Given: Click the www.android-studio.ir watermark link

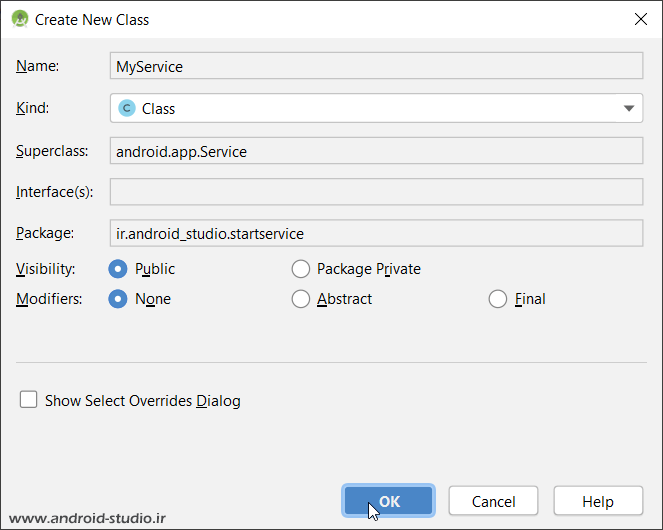Looking at the screenshot, I should (86, 518).
